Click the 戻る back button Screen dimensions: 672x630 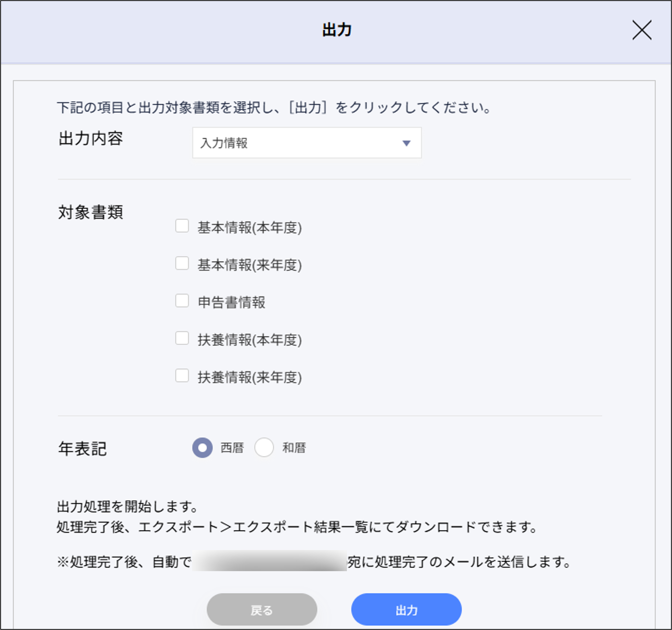(262, 609)
